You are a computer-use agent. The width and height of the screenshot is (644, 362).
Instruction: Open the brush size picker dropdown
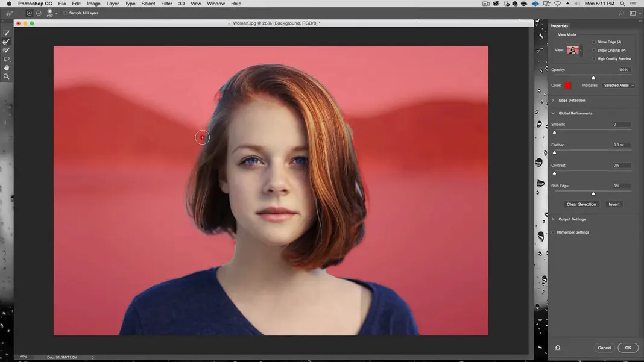(56, 13)
